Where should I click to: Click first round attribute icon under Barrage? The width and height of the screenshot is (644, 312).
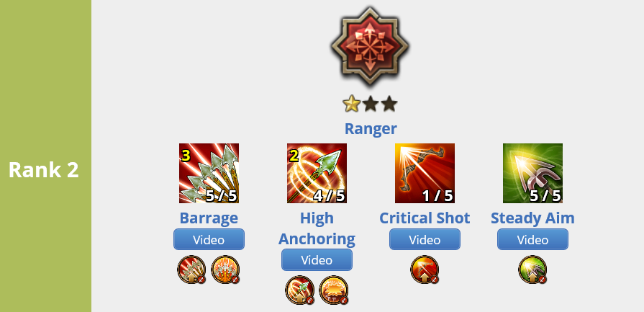click(x=191, y=269)
